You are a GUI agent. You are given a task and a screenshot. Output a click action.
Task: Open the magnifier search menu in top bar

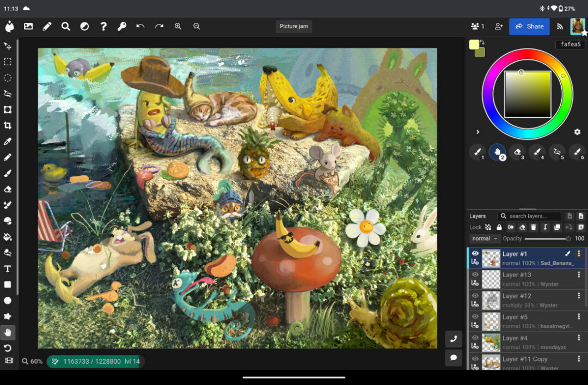coord(66,26)
